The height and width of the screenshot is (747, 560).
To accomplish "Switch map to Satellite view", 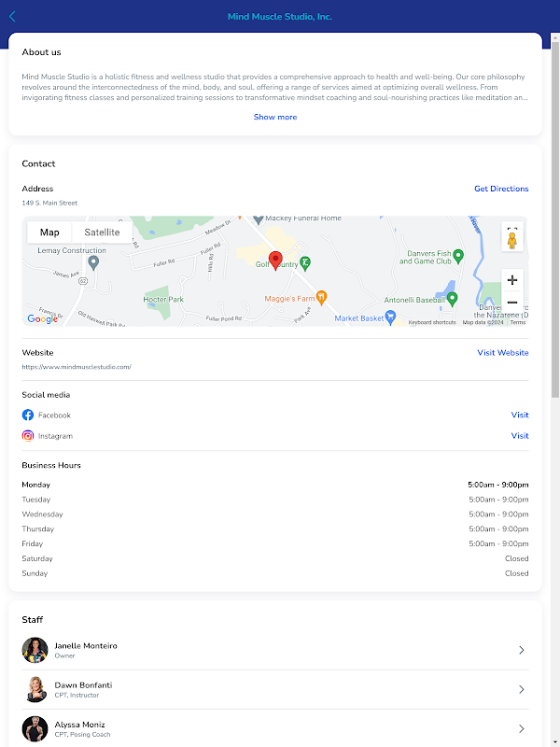I will [102, 233].
